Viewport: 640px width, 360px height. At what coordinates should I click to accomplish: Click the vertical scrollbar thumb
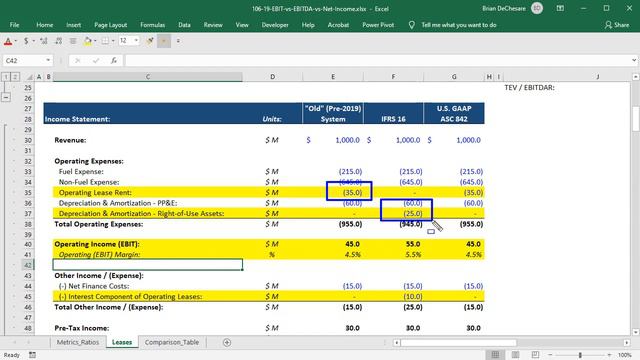pos(636,118)
